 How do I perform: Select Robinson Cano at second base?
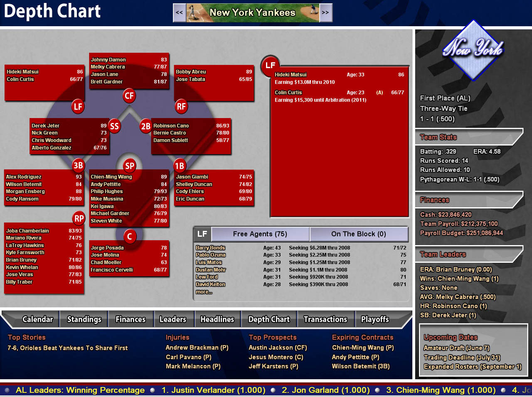point(171,126)
